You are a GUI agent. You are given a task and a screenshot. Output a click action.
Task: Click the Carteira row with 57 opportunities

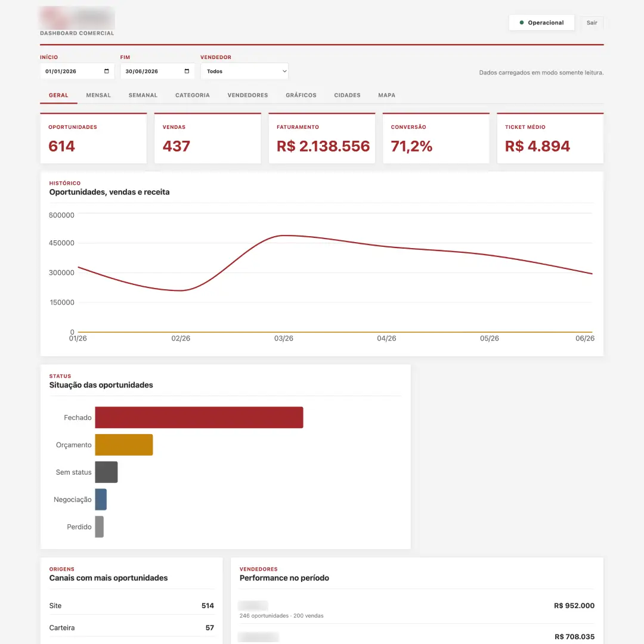[131, 627]
